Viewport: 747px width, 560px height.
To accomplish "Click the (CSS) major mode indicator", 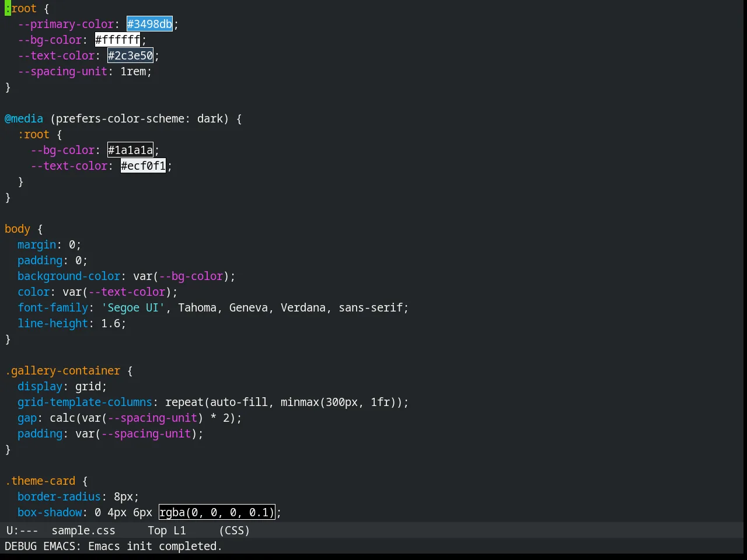I will coord(235,530).
